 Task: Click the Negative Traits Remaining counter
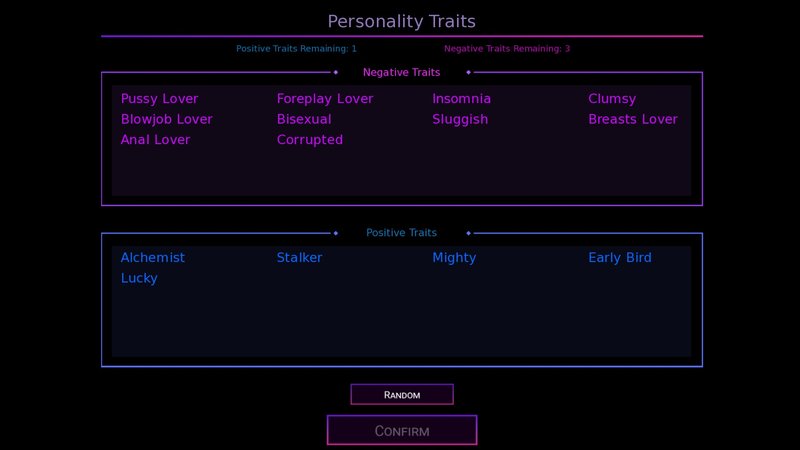[x=507, y=49]
